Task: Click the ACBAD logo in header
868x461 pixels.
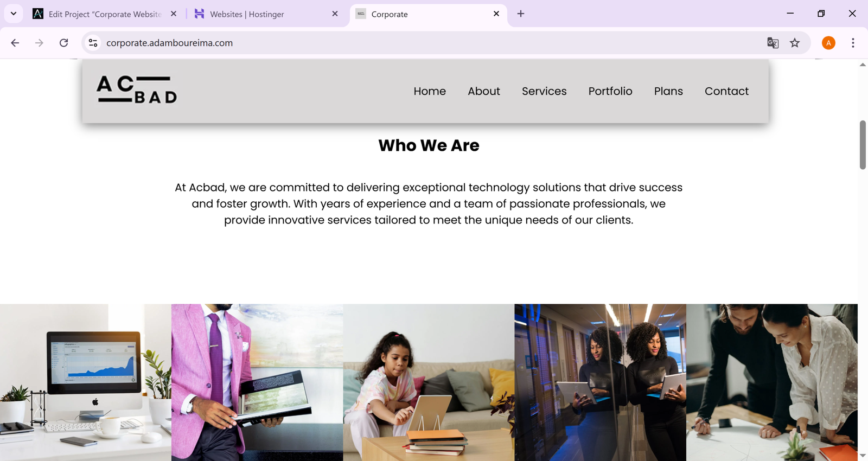Action: (x=137, y=90)
